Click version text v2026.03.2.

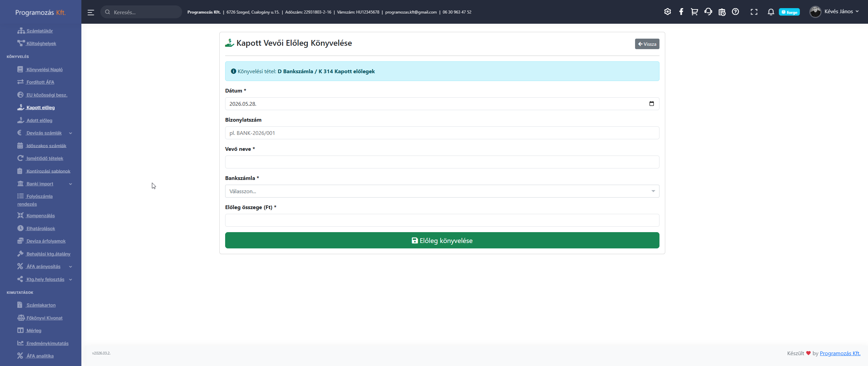(101, 353)
